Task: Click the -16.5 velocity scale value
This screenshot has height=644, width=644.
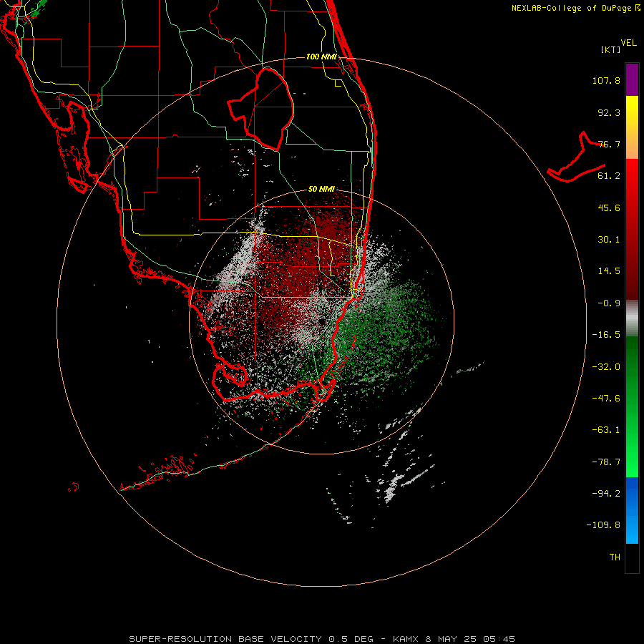Action: [x=606, y=335]
